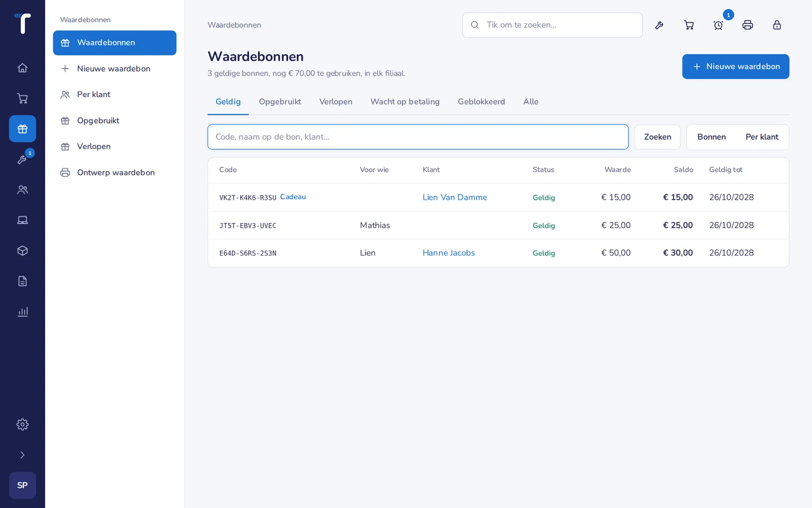Open the settings gear icon
812x508 pixels.
[x=22, y=424]
